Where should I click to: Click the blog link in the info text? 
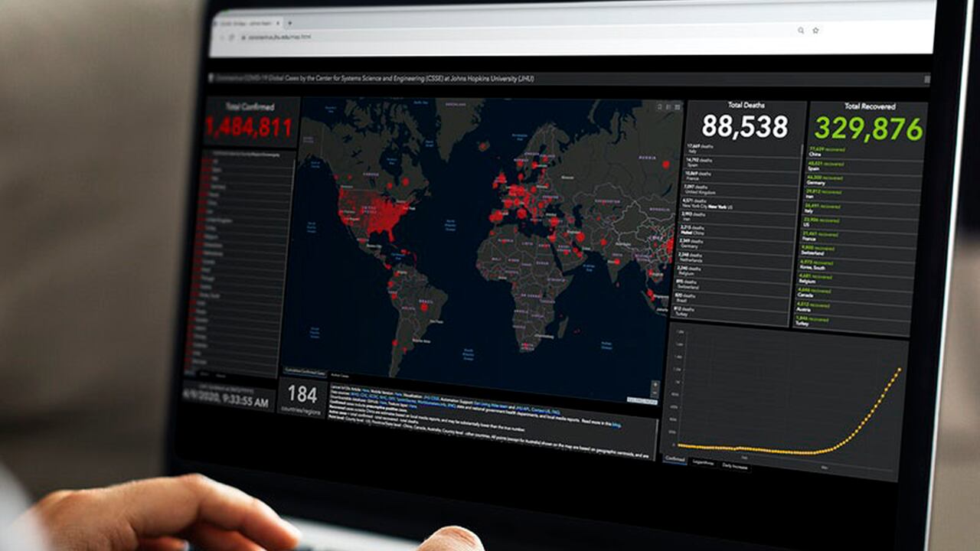(x=616, y=423)
